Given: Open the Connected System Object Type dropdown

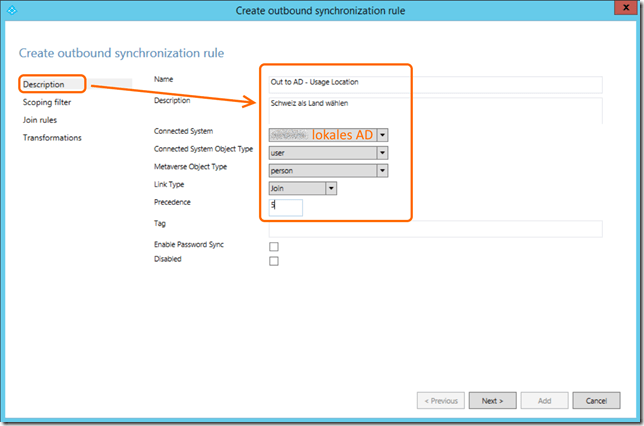Looking at the screenshot, I should click(x=382, y=152).
